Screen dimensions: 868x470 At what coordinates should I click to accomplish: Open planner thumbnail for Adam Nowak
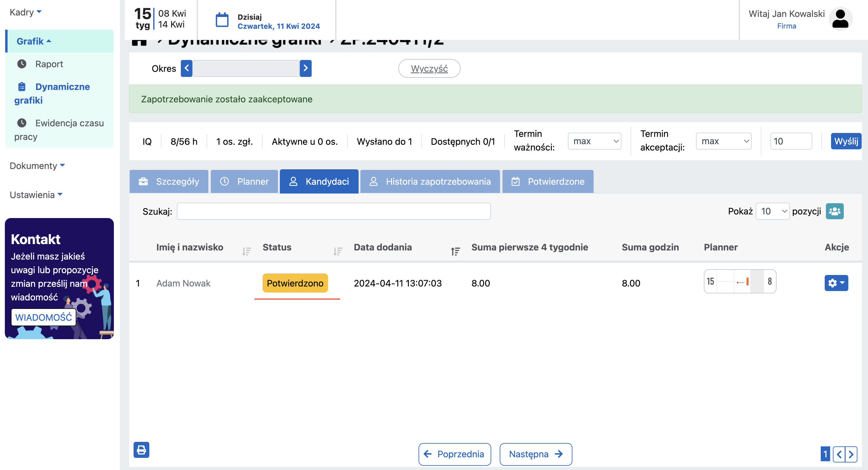(740, 281)
